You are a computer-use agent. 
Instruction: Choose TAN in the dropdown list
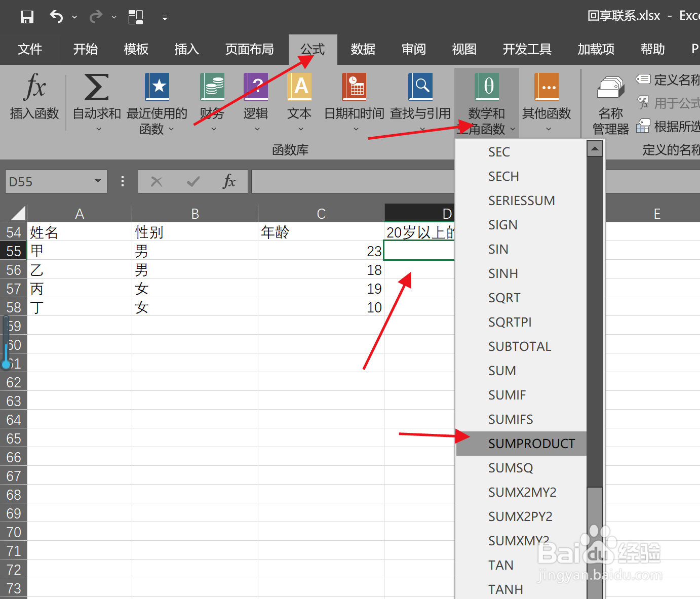tap(521, 565)
